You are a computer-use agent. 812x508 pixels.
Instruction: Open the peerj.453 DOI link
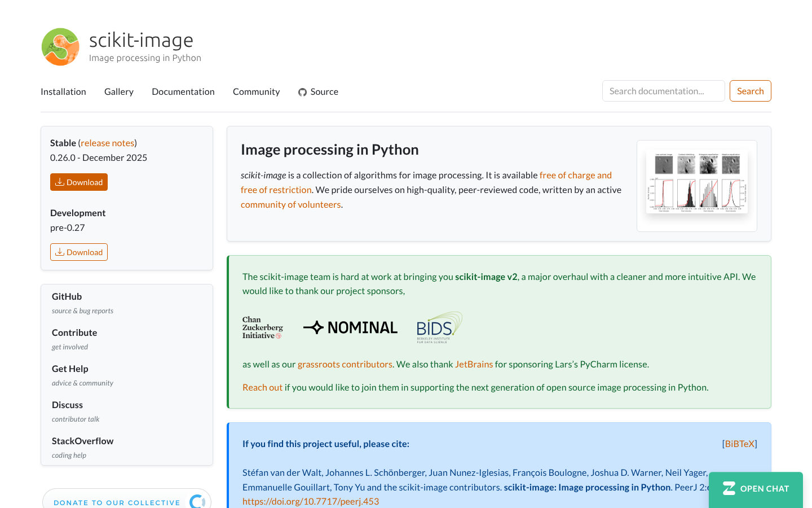311,501
